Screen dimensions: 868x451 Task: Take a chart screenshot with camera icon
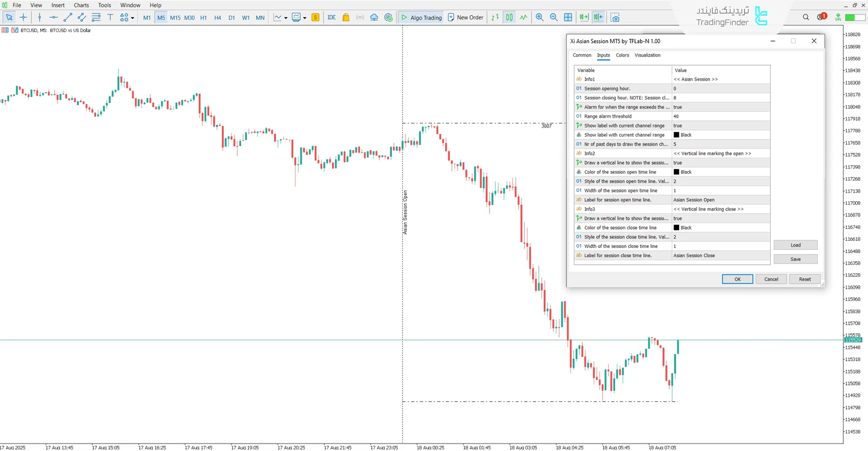(615, 18)
